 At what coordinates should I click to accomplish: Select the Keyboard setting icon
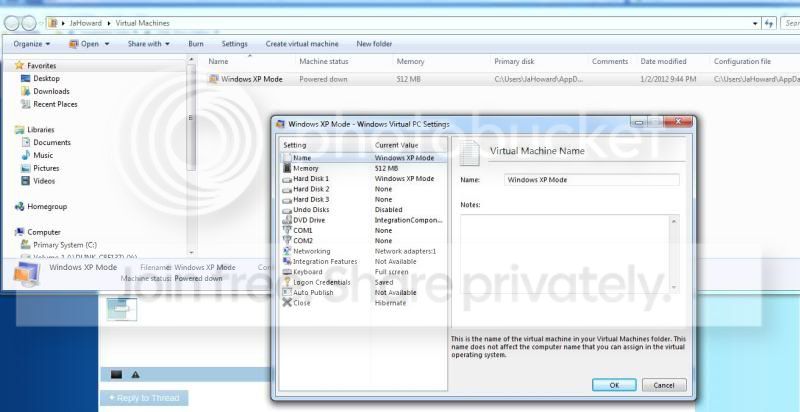tap(287, 272)
